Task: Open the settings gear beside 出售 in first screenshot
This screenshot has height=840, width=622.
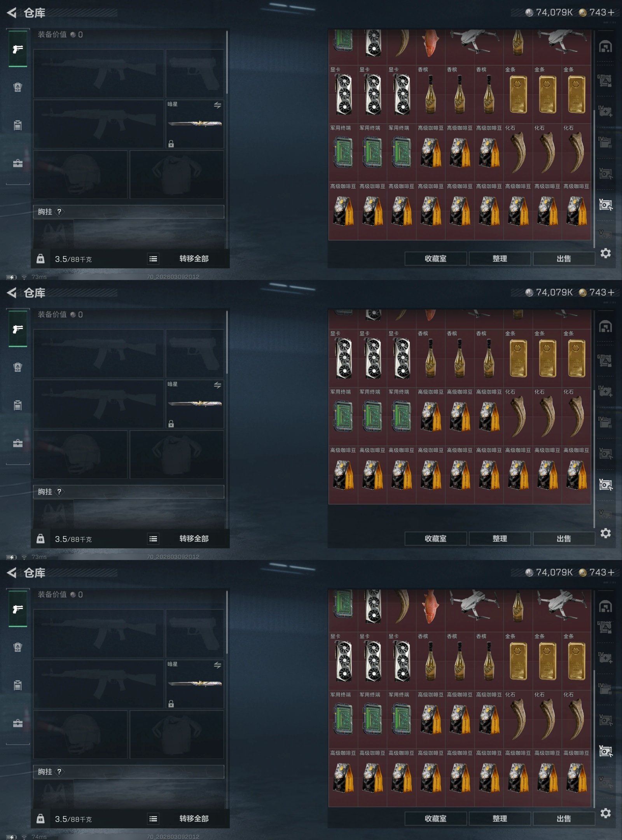Action: tap(605, 253)
